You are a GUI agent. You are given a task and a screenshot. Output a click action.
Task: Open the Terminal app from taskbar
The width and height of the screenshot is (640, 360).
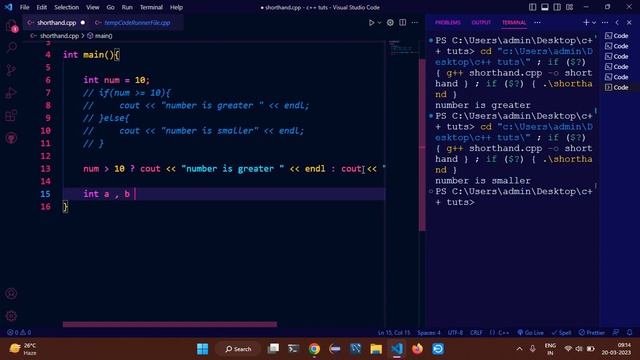pos(293,349)
